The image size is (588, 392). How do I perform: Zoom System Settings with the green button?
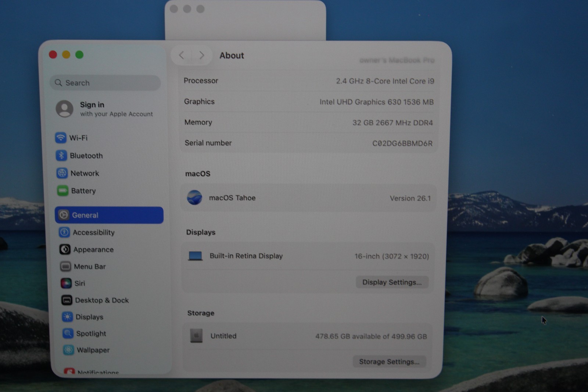[79, 55]
